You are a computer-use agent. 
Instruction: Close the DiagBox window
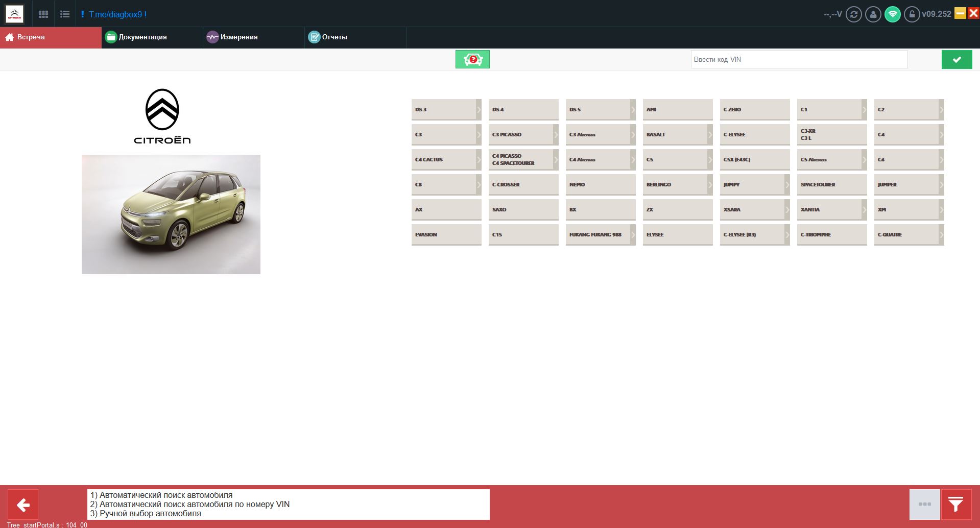pos(973,13)
